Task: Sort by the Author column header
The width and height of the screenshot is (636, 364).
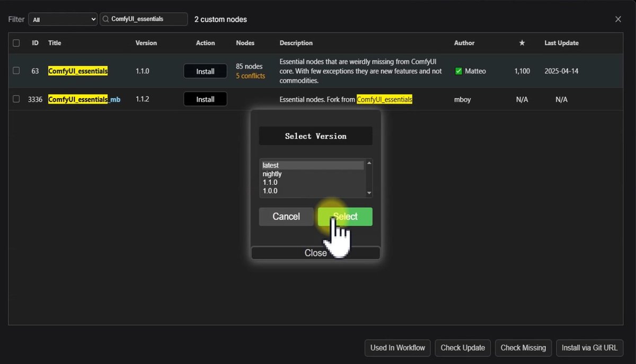Action: point(464,43)
